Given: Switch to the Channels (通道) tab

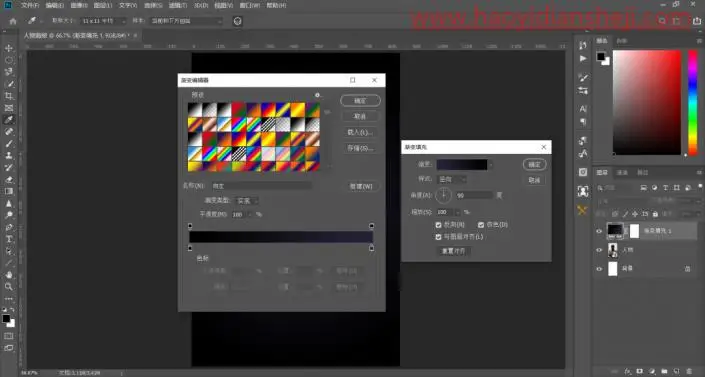Looking at the screenshot, I should pos(622,172).
